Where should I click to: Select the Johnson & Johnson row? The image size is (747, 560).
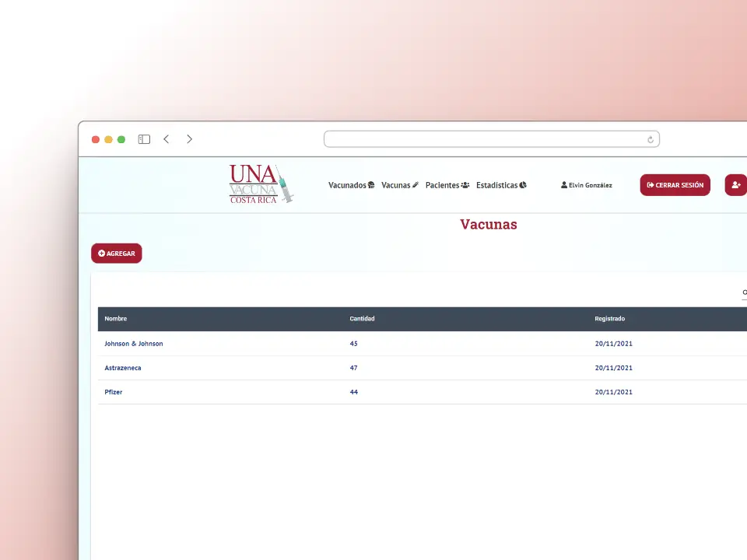[134, 343]
